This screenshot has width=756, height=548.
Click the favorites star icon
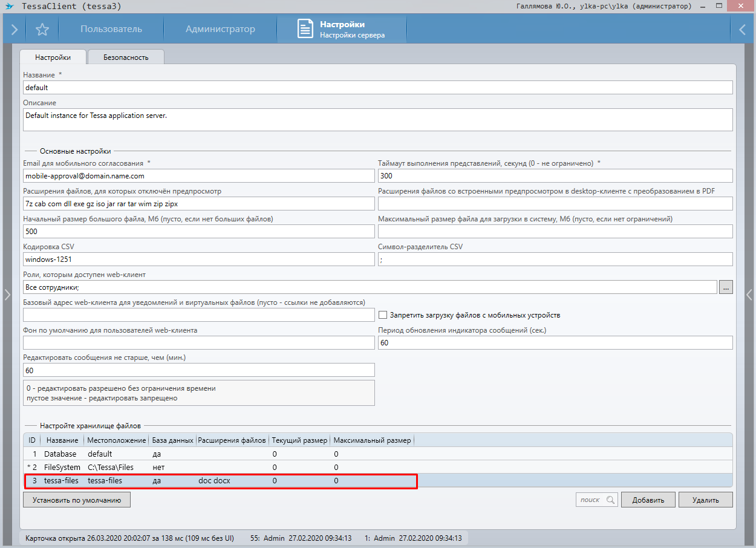point(42,29)
